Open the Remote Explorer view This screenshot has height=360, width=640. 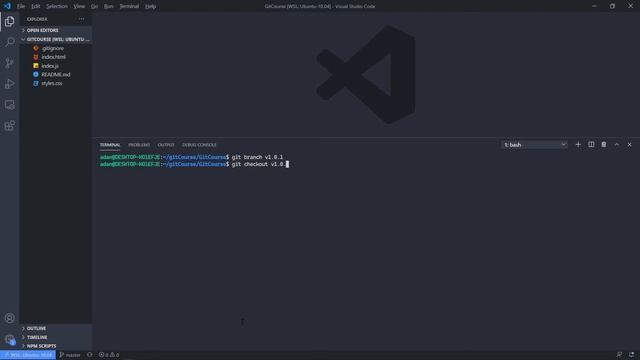tap(9, 104)
